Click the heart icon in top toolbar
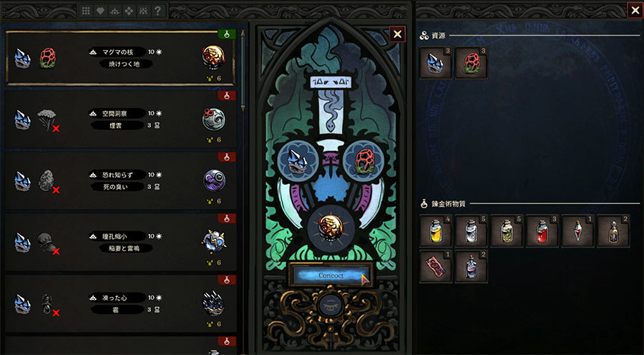 [x=100, y=11]
